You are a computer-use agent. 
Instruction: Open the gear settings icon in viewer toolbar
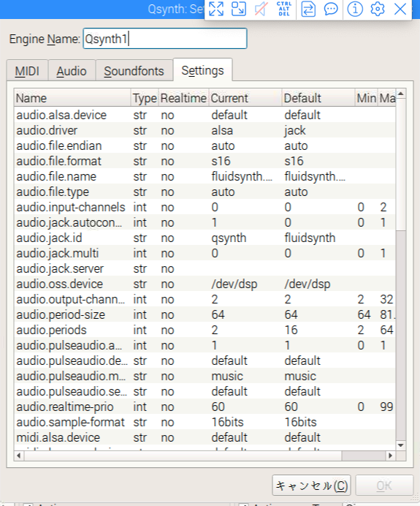(x=378, y=9)
